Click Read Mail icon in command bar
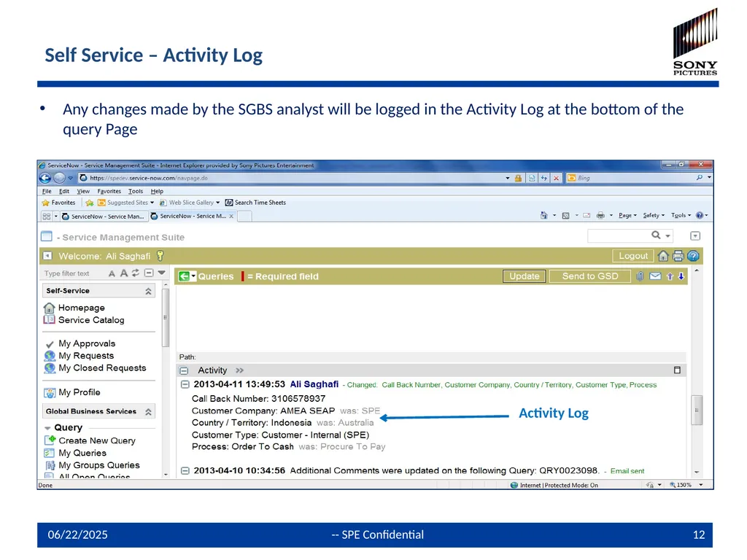This screenshot has width=747, height=560. pyautogui.click(x=587, y=216)
